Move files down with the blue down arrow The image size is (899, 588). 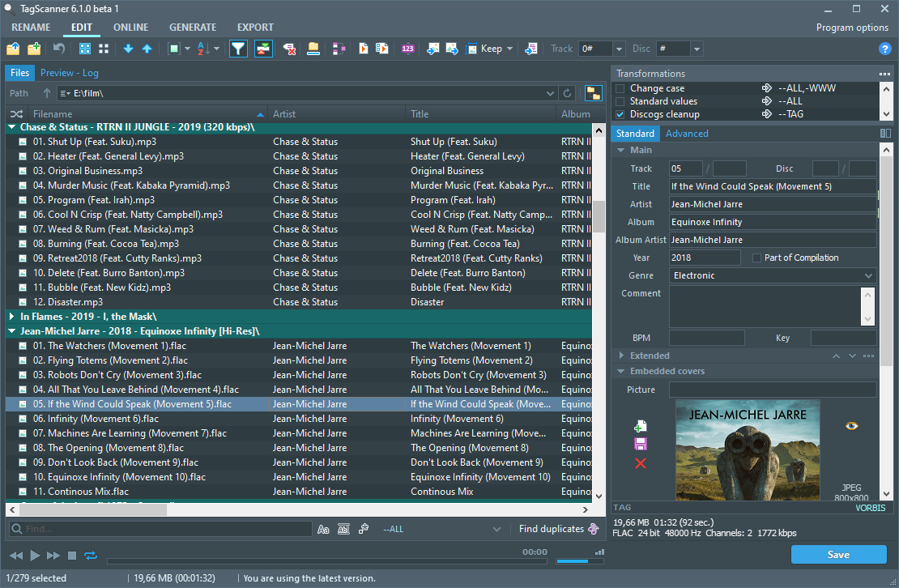click(129, 49)
